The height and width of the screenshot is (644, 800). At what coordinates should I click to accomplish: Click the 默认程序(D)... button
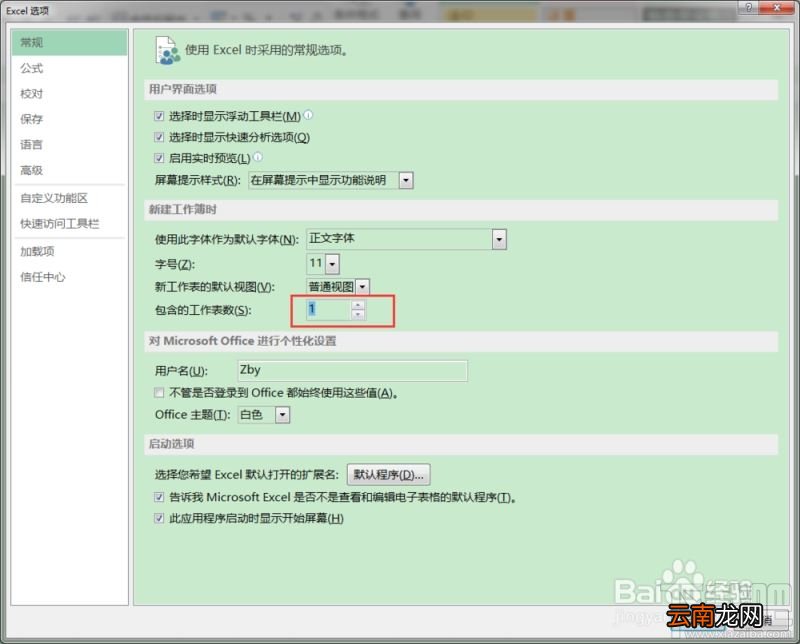pyautogui.click(x=388, y=475)
